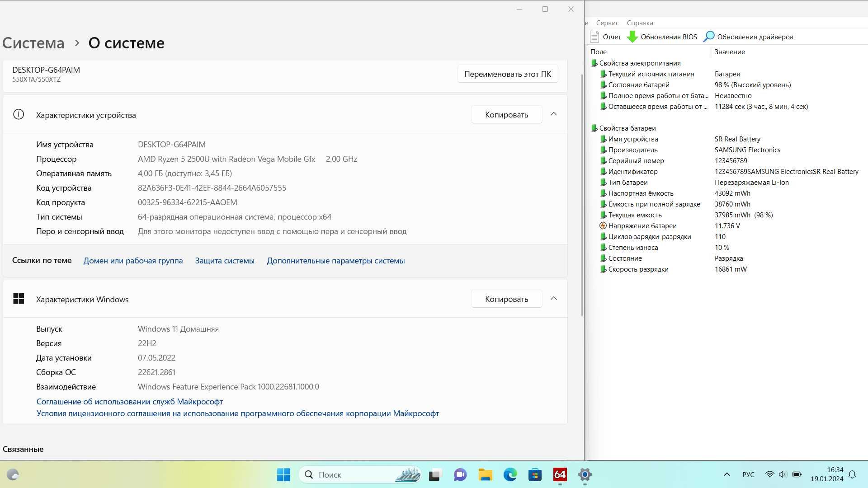Launch File Explorer from the taskbar
This screenshot has height=488, width=868.
pos(485,474)
